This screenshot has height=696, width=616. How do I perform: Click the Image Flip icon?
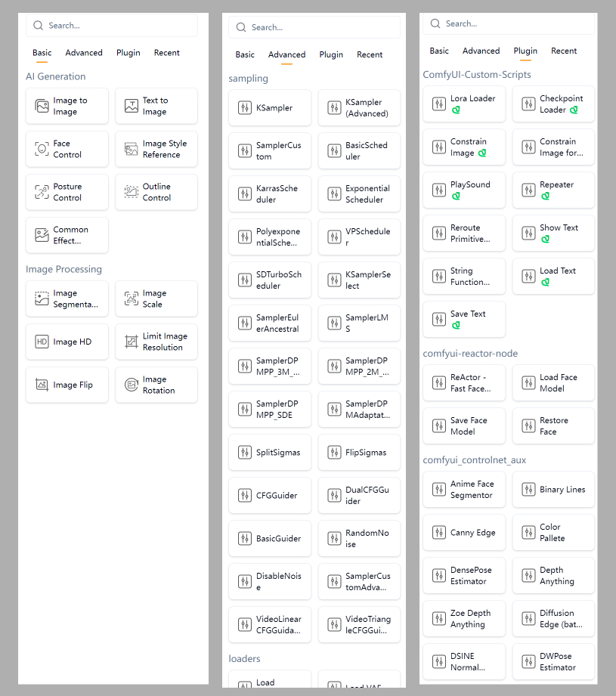click(42, 385)
